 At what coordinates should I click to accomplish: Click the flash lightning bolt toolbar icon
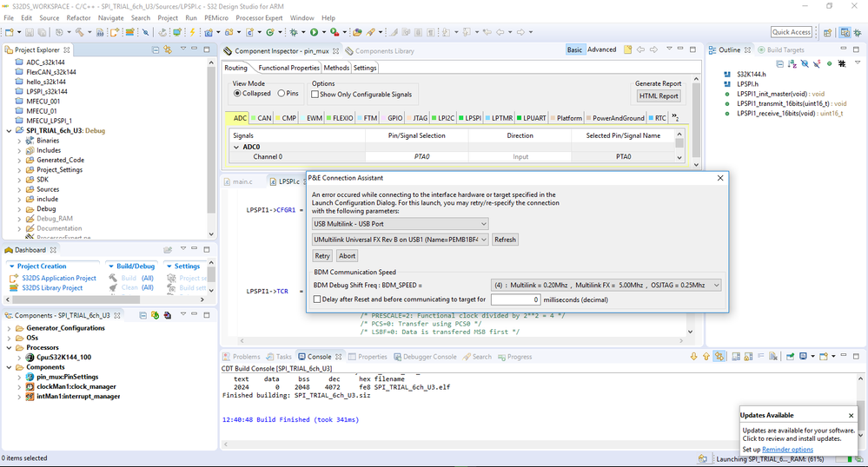point(193,32)
